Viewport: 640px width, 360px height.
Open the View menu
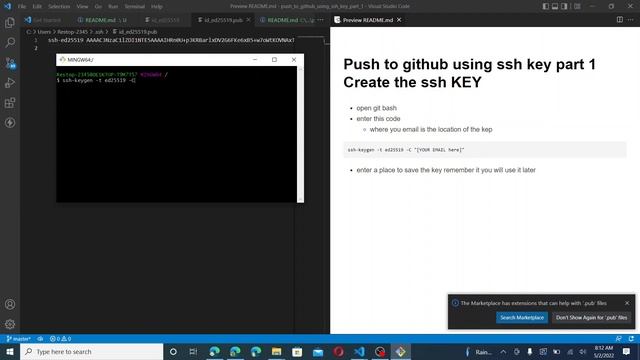[82, 7]
